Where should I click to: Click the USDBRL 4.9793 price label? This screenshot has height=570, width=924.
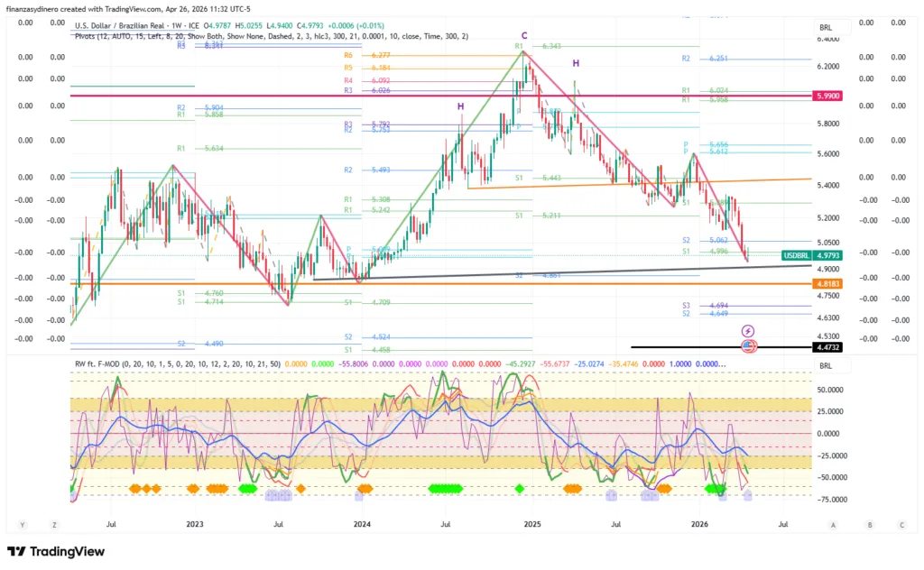(x=813, y=256)
